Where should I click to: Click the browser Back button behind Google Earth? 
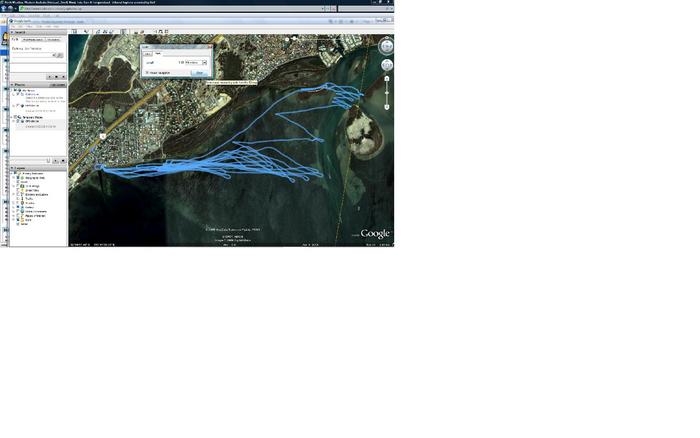click(x=4, y=8)
